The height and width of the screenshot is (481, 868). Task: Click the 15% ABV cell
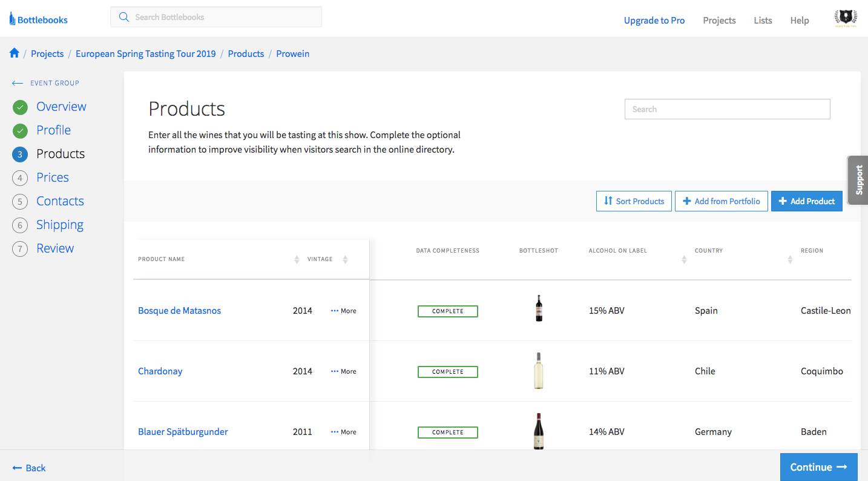coord(607,311)
